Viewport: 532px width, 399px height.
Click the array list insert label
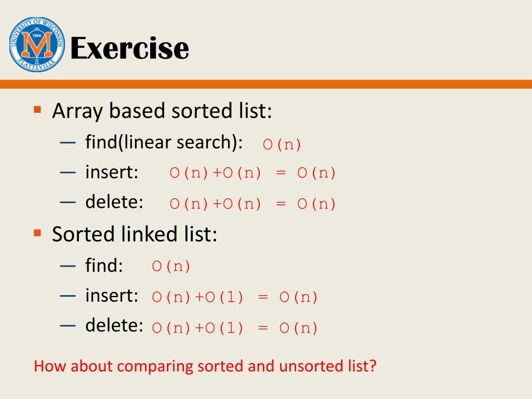tap(112, 171)
